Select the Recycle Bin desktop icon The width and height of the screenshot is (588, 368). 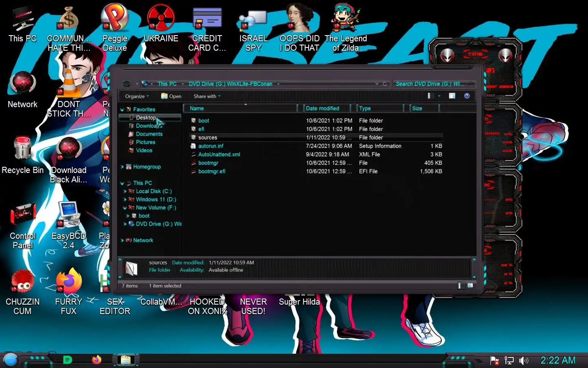22,155
